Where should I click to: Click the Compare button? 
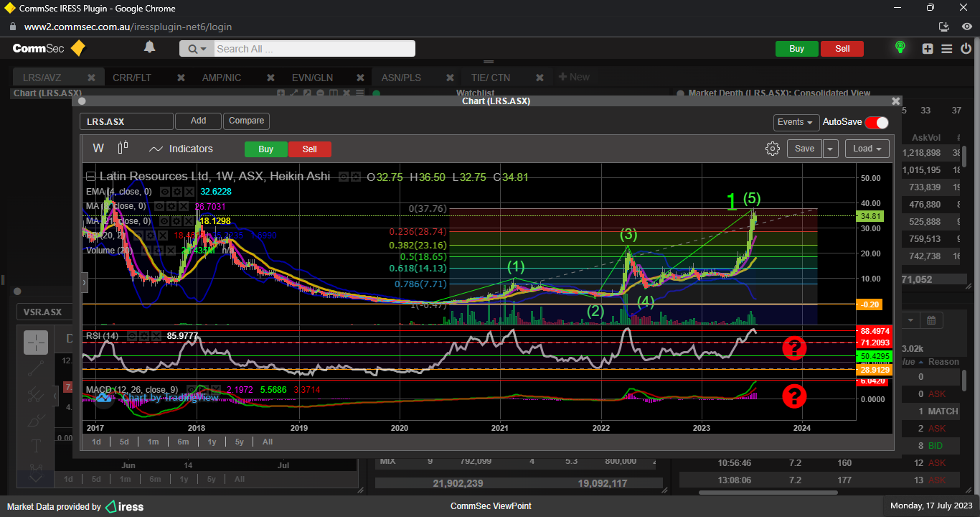(247, 121)
